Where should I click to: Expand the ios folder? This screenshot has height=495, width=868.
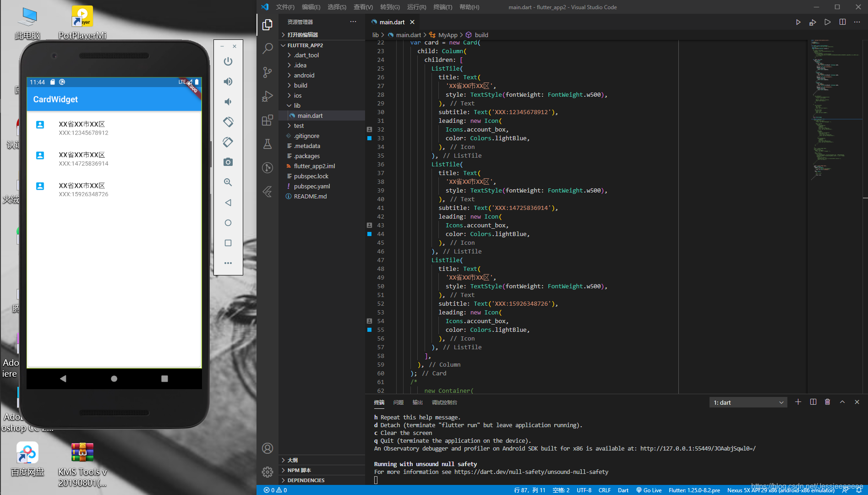[322, 95]
